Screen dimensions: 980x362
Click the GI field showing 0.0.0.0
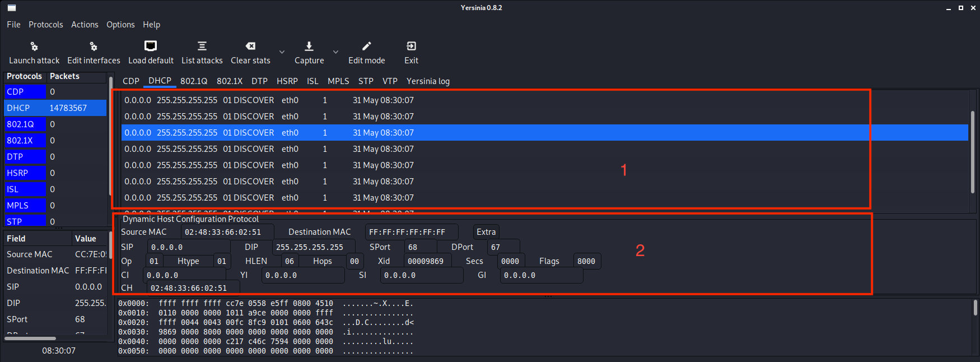click(542, 275)
